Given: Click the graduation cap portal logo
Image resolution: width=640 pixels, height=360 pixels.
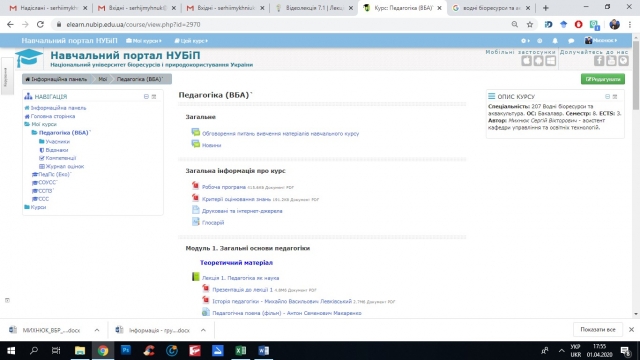Looking at the screenshot, I should (29, 58).
